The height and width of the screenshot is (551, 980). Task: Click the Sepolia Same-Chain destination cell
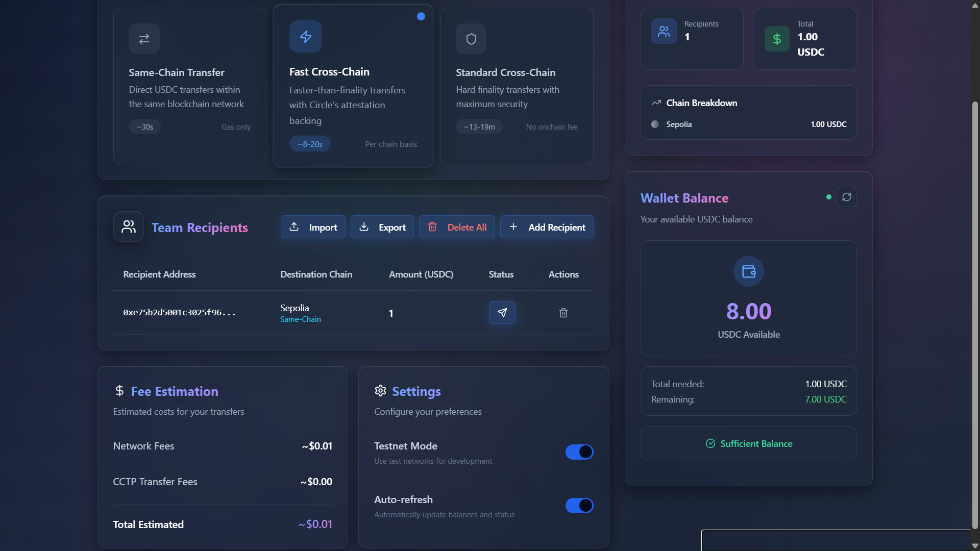pos(301,313)
